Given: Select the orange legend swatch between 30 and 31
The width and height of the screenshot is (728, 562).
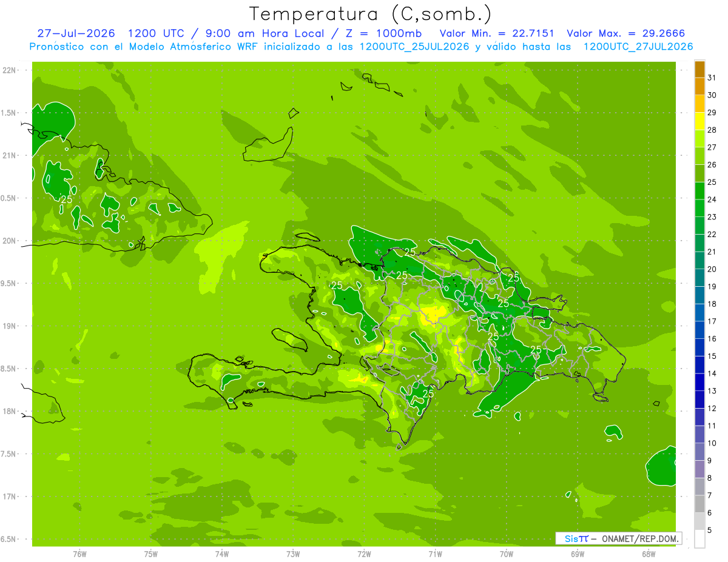Looking at the screenshot, I should click(x=699, y=86).
